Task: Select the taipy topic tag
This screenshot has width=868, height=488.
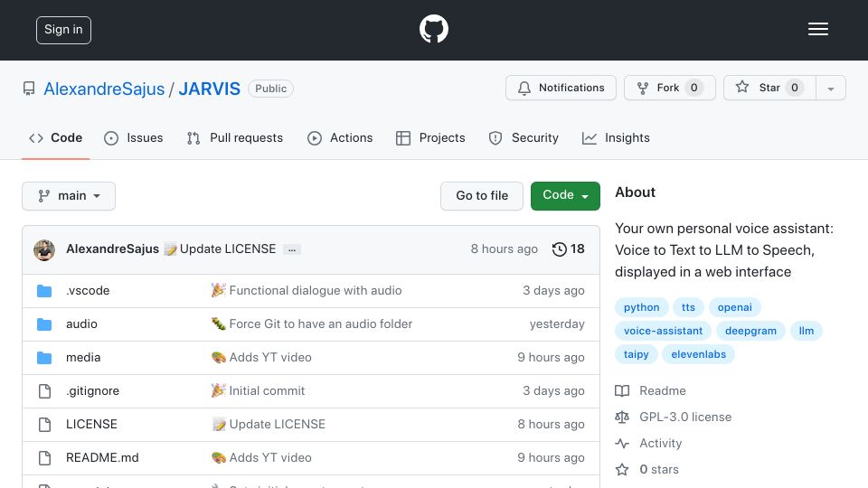Action: tap(636, 354)
